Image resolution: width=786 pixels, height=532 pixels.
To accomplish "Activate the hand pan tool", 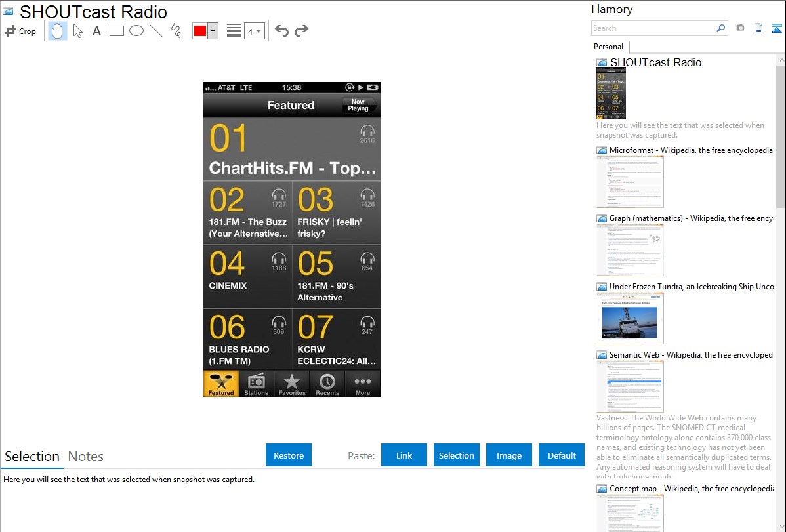I will pos(58,31).
